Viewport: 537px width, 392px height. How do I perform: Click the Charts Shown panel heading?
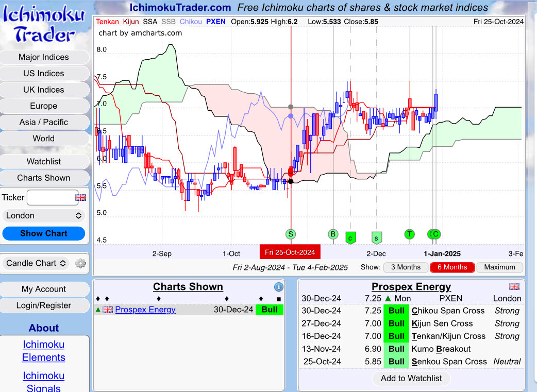188,286
